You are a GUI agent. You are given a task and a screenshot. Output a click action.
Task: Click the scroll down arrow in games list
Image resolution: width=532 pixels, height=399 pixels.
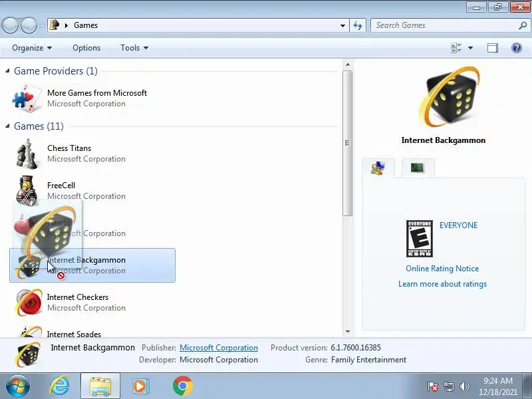(x=347, y=332)
